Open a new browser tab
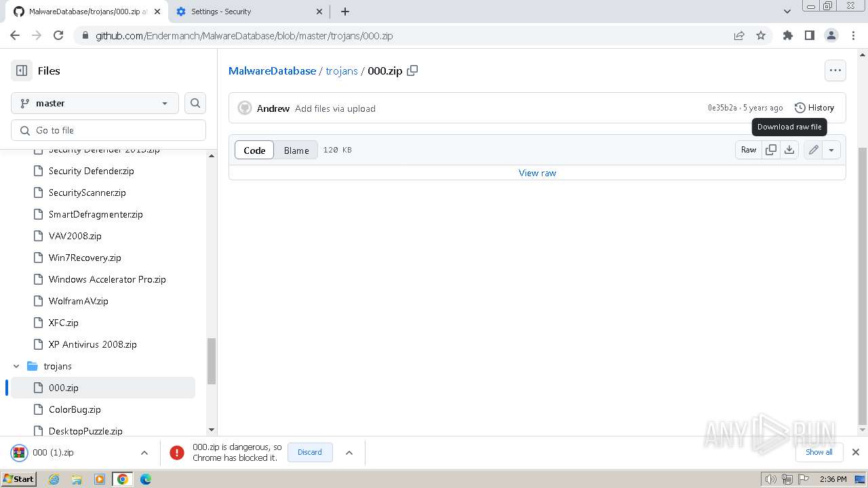 pos(345,12)
